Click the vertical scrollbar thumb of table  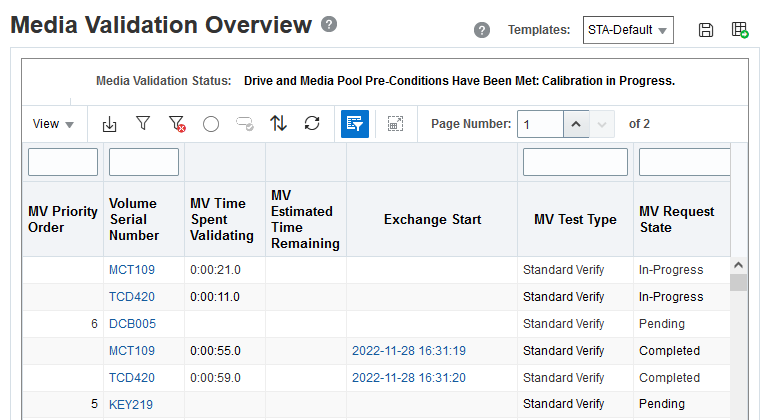coord(738,282)
